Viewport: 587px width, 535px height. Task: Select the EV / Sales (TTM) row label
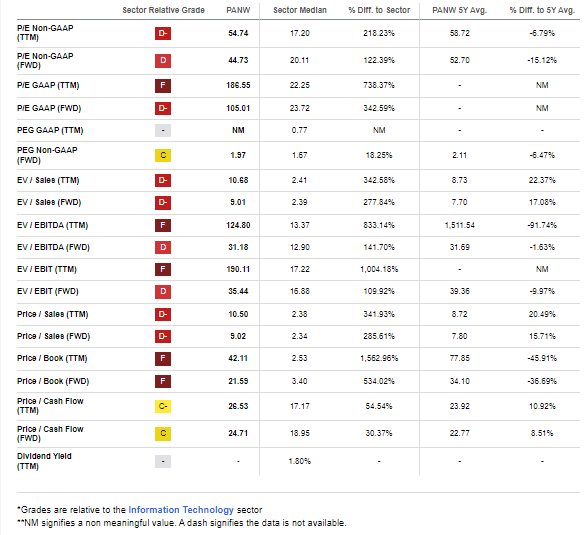click(48, 180)
